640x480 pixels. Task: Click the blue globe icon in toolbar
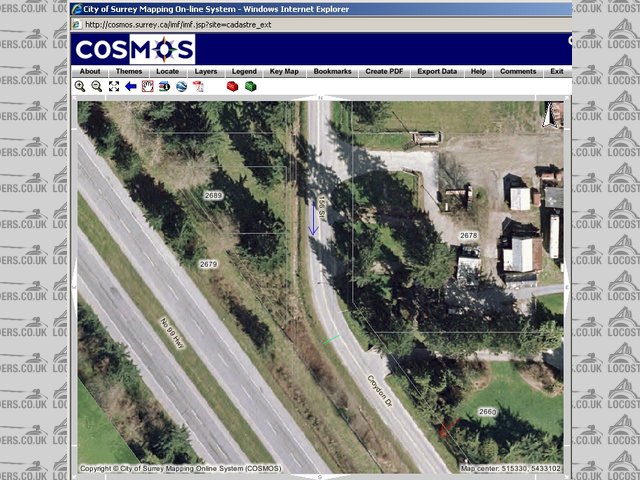coord(181,87)
